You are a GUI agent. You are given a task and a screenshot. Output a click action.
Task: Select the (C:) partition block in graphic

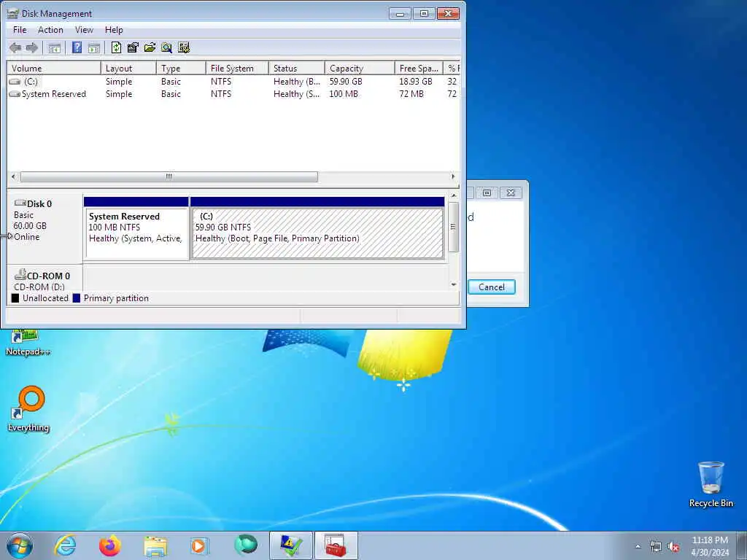[317, 228]
